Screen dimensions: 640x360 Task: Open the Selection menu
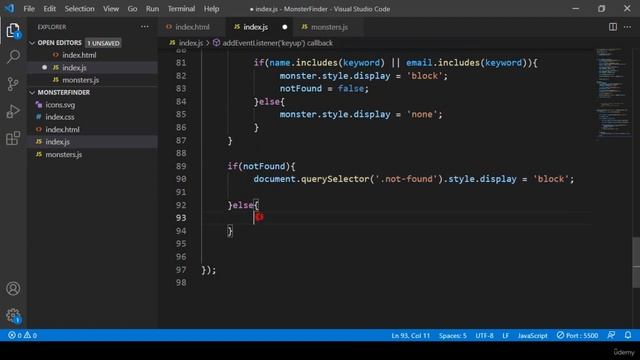coord(79,9)
